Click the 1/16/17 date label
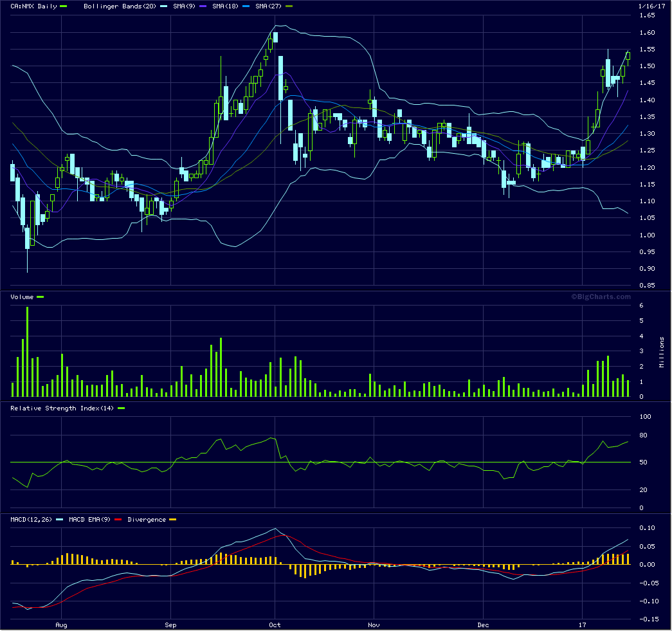 coord(651,6)
